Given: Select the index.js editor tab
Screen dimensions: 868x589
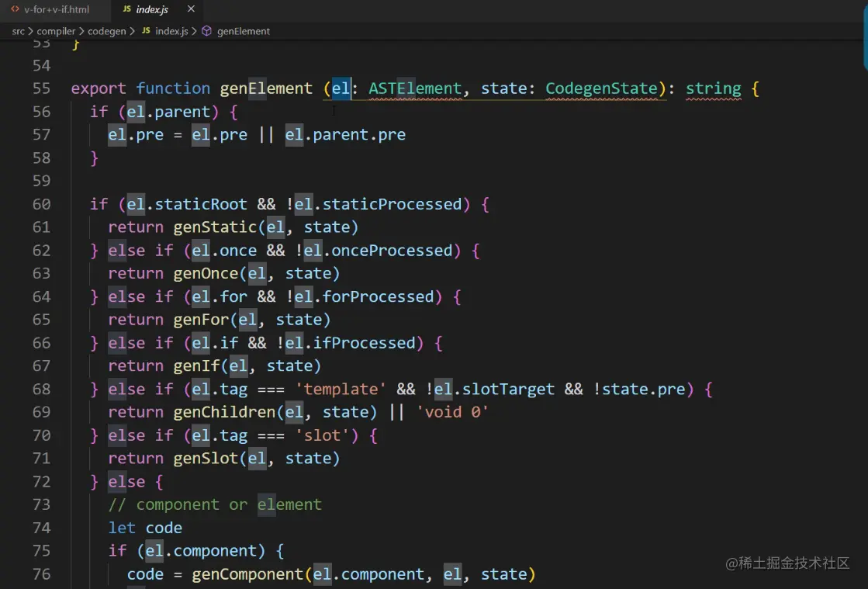Looking at the screenshot, I should (152, 9).
